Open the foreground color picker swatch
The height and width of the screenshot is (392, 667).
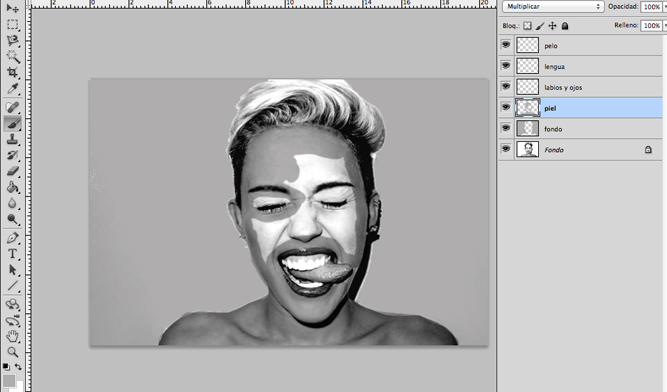pyautogui.click(x=9, y=380)
